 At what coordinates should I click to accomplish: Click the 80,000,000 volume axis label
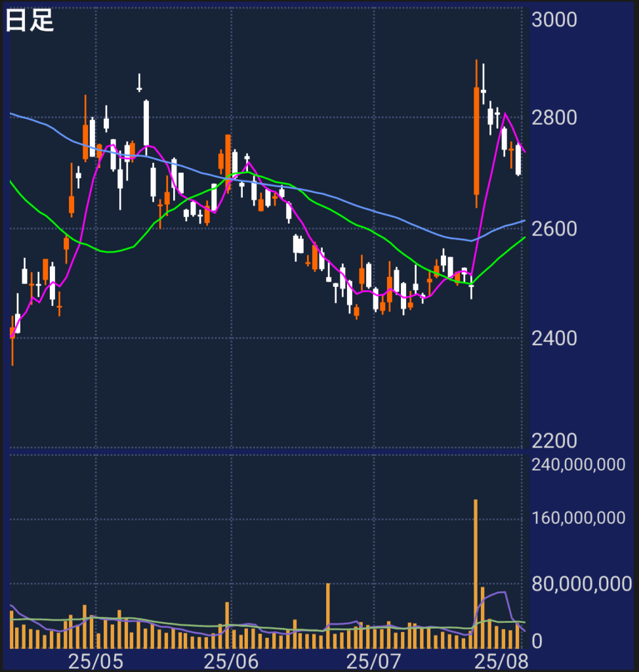(x=581, y=584)
